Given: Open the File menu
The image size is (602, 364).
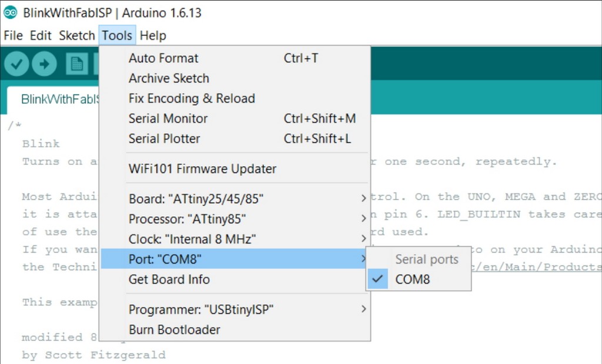Looking at the screenshot, I should [13, 35].
